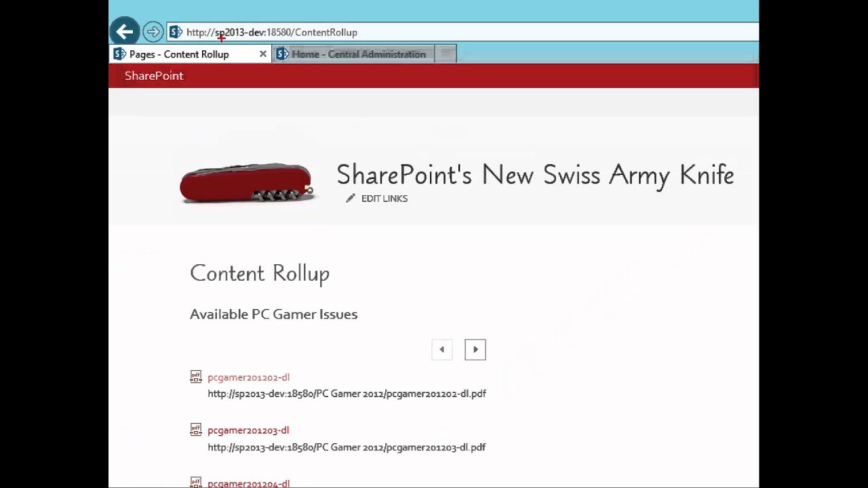Viewport: 868px width, 488px height.
Task: Go to previous results page arrow
Action: (442, 350)
